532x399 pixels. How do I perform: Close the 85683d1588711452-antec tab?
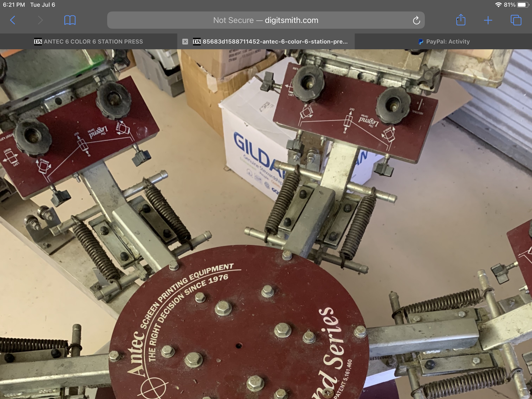[185, 42]
